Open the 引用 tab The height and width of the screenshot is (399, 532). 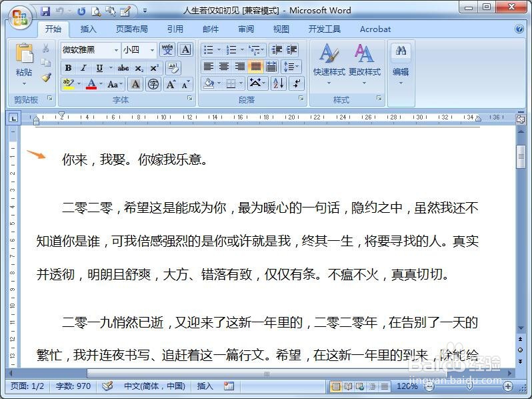(175, 29)
